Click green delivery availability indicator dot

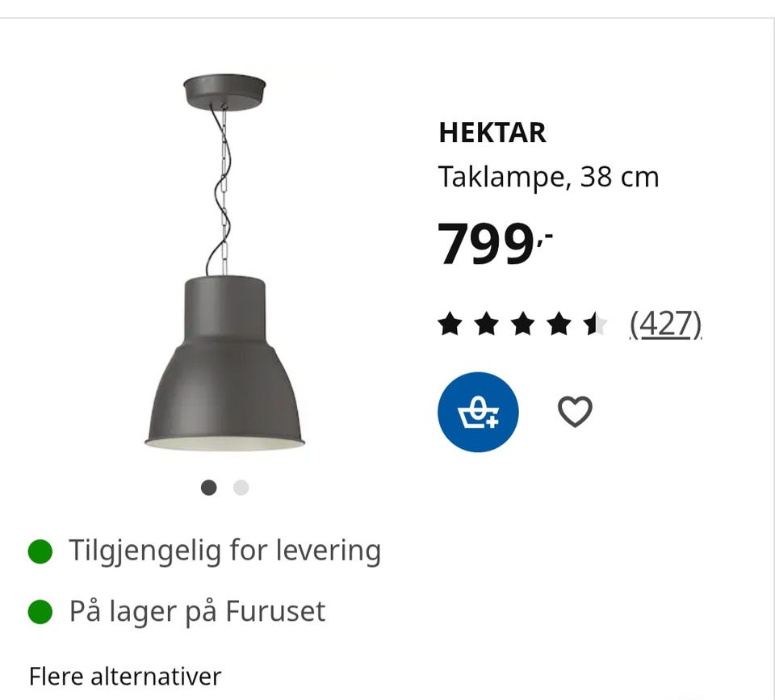pos(40,551)
